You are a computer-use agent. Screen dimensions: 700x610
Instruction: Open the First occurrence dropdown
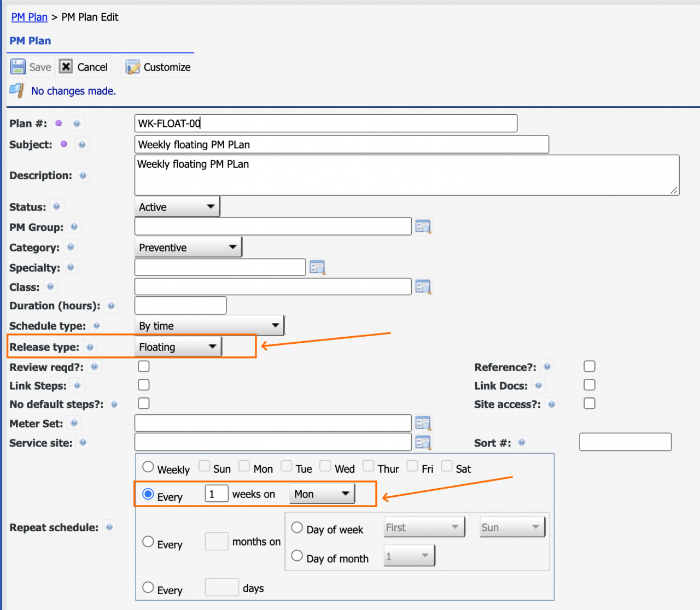(x=424, y=527)
